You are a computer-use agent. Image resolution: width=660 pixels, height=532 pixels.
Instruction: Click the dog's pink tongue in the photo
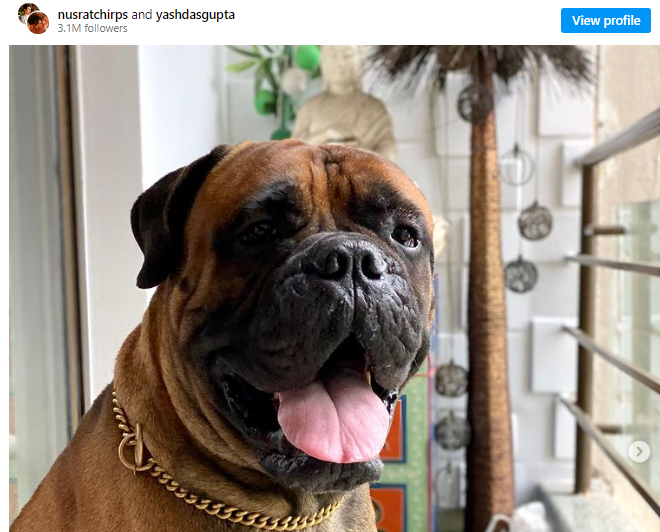pos(333,419)
